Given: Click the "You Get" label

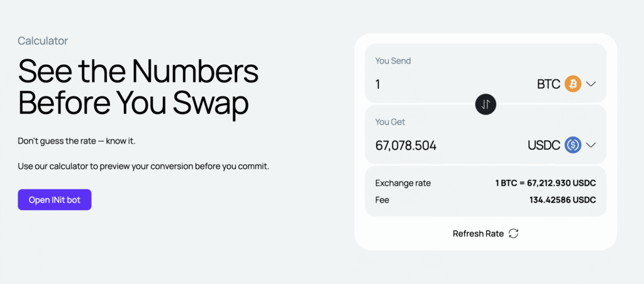Looking at the screenshot, I should 390,122.
